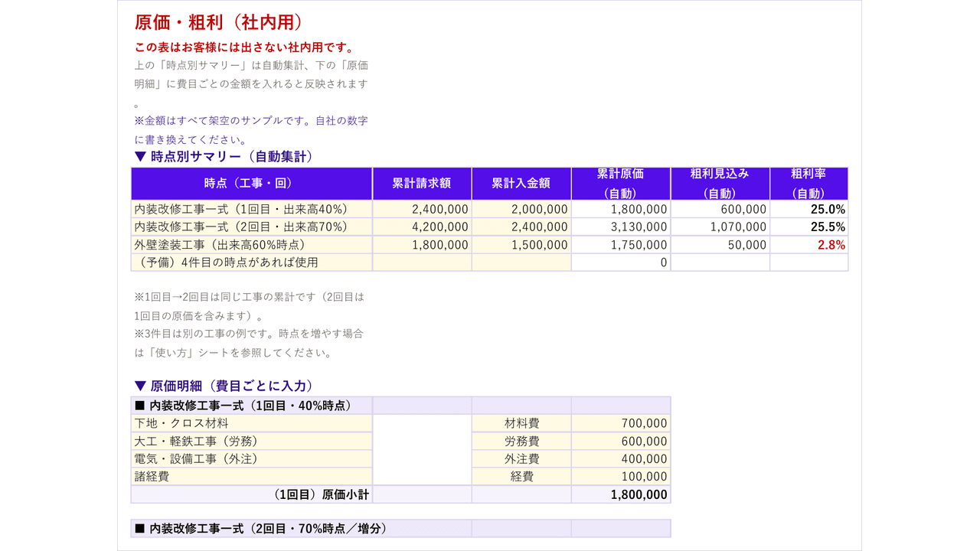The height and width of the screenshot is (551, 980).
Task: Click the 4,200,000 cumulative billing value
Action: 422,227
